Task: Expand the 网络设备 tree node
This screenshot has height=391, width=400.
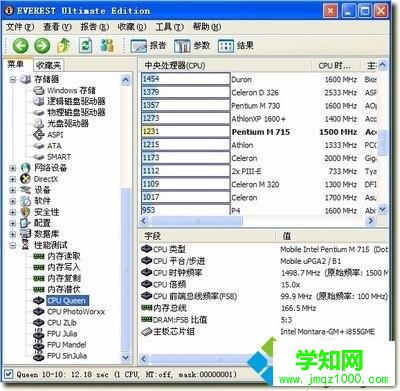Action: pos(13,168)
